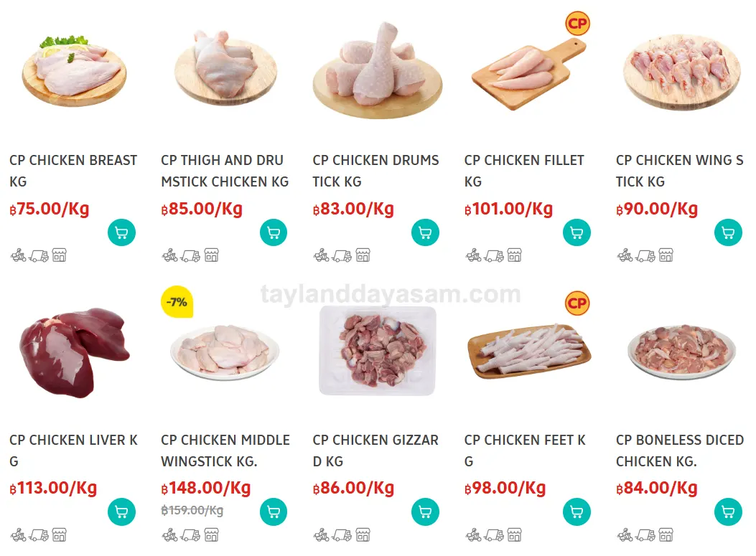View the chicken feet product image
756x556 pixels.
[529, 352]
